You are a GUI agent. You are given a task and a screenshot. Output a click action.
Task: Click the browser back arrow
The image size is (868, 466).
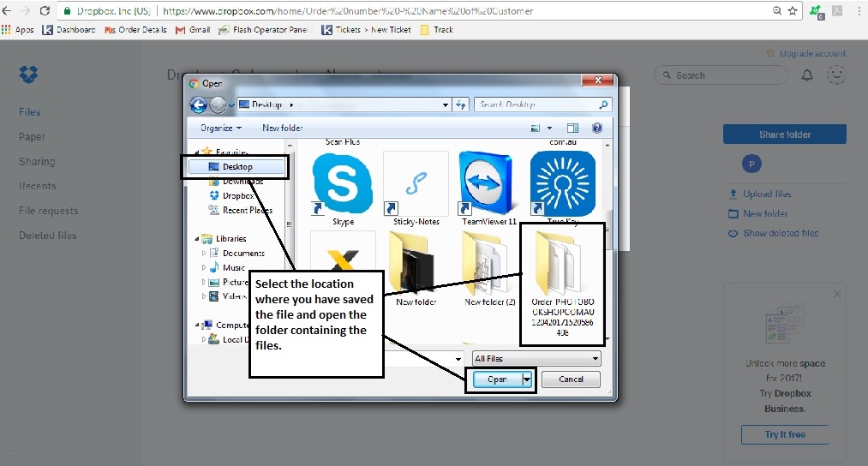tap(7, 10)
